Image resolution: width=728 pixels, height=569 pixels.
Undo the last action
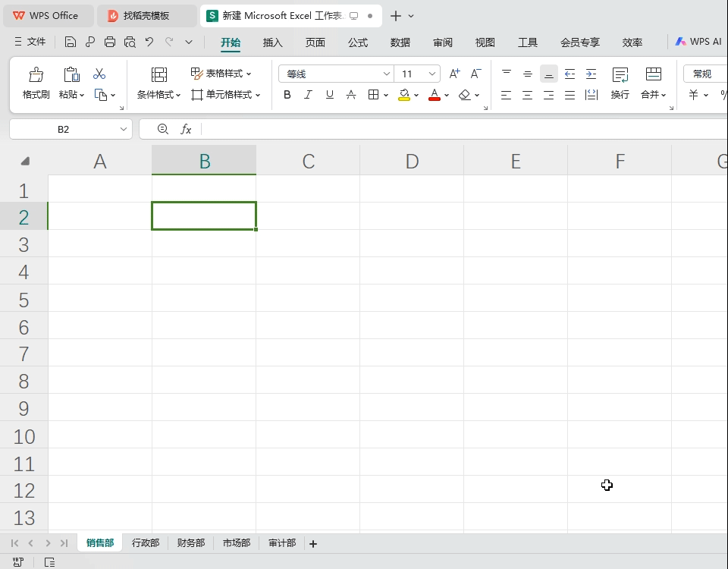click(149, 42)
